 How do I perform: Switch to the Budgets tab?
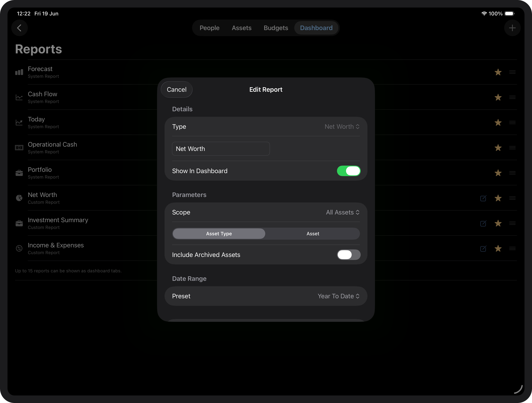[276, 28]
